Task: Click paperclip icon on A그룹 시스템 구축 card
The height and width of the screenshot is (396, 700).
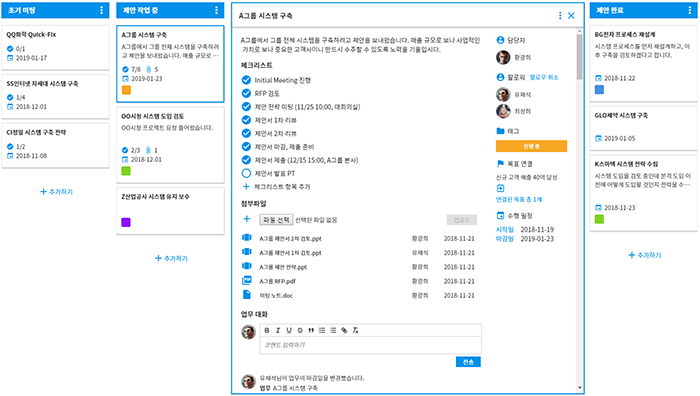Action: tap(149, 70)
